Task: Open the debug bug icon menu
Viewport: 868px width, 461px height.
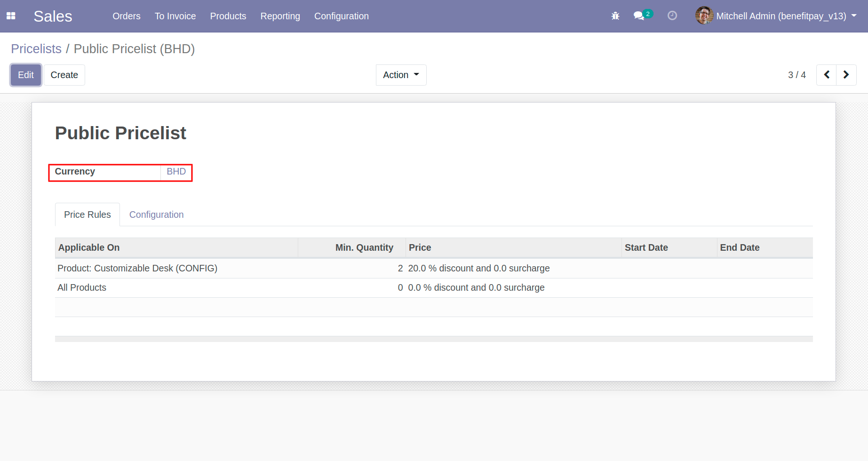Action: click(x=615, y=16)
